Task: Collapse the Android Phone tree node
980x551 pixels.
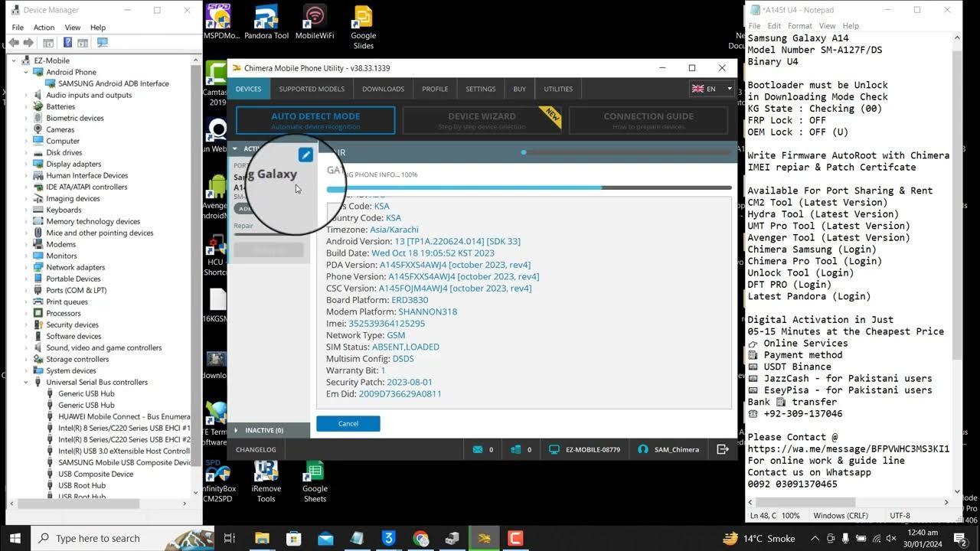Action: (x=25, y=72)
